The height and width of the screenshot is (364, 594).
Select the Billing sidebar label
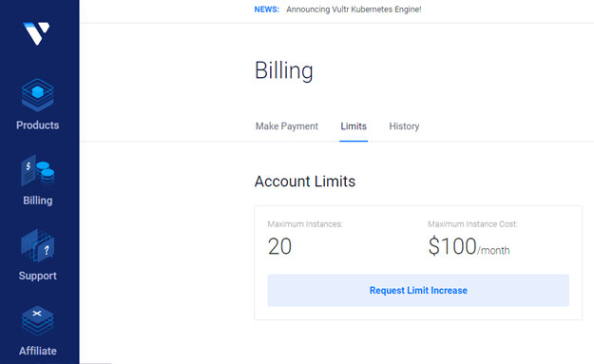point(37,201)
